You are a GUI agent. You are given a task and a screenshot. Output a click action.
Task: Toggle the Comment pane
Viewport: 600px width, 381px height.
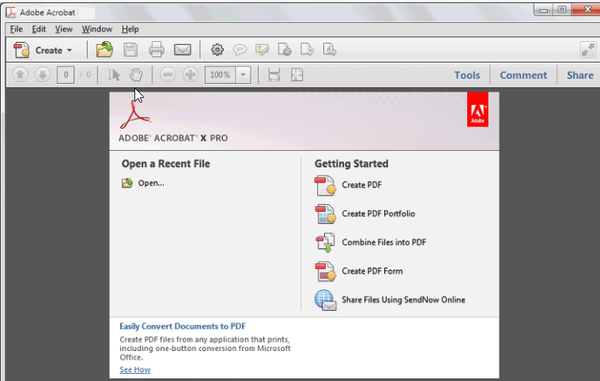[523, 75]
